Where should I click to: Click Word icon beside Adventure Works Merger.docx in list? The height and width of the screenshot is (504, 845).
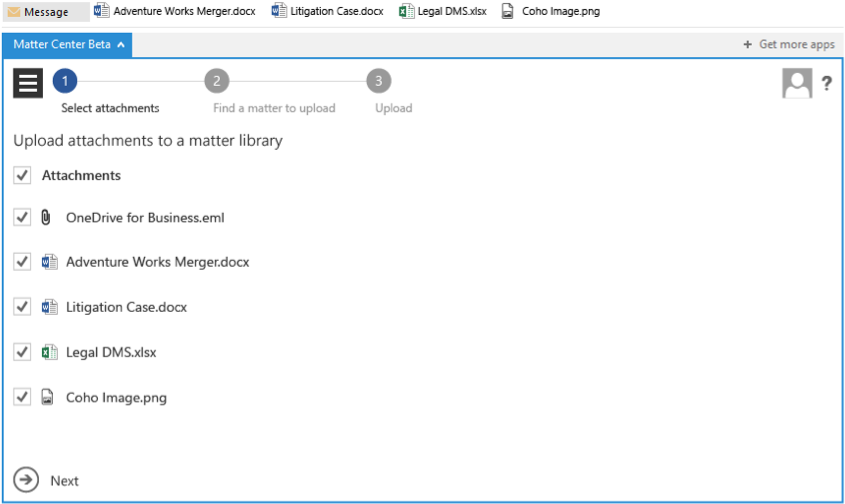point(50,262)
